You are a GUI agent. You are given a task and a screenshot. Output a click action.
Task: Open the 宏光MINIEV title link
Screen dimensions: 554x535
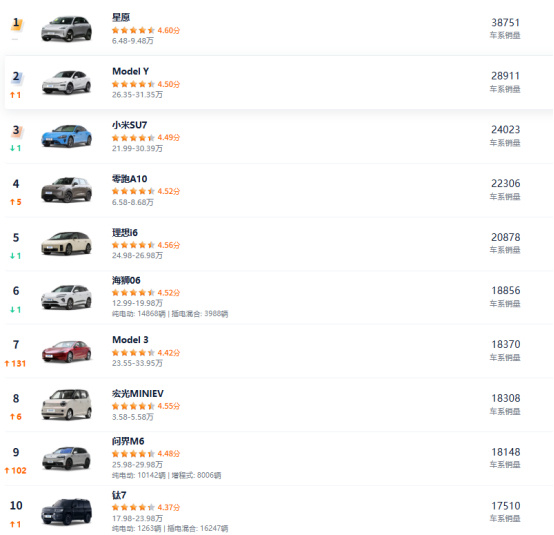138,394
